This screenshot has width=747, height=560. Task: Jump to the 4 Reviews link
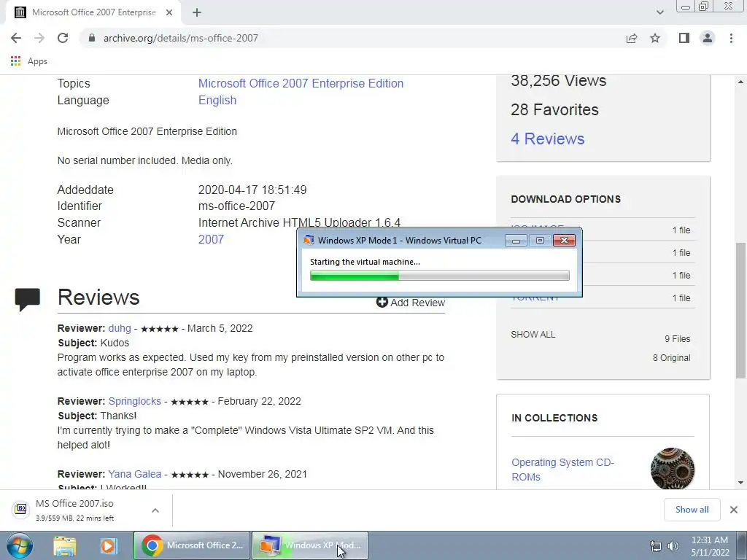pos(547,139)
